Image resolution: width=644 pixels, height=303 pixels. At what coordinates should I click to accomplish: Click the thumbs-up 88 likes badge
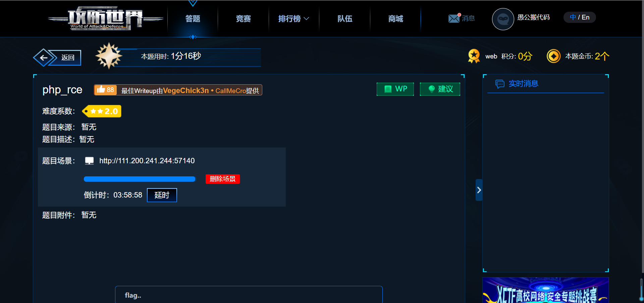[105, 90]
